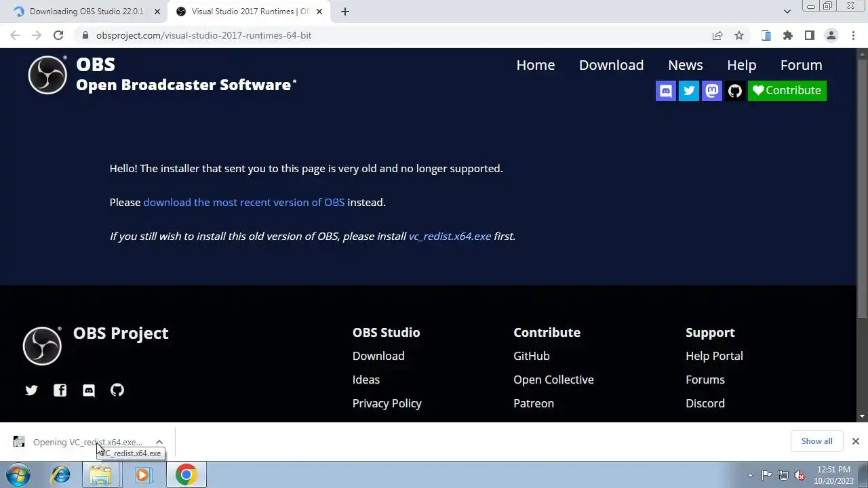868x488 pixels.
Task: Click the OBS logo in page header
Action: pos(47,75)
